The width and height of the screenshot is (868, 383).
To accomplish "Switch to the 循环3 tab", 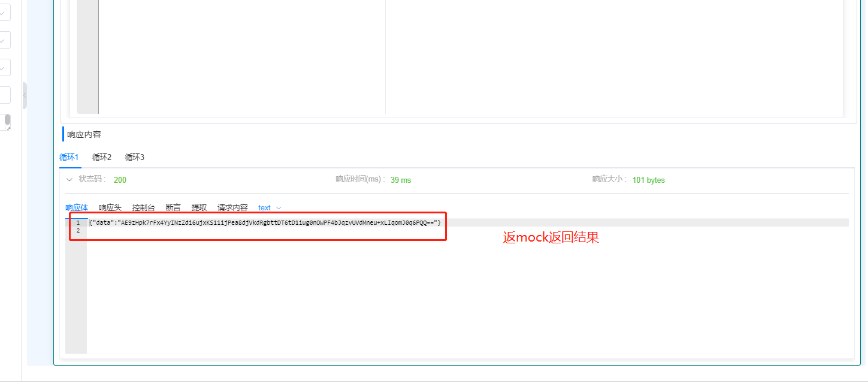I will point(134,157).
